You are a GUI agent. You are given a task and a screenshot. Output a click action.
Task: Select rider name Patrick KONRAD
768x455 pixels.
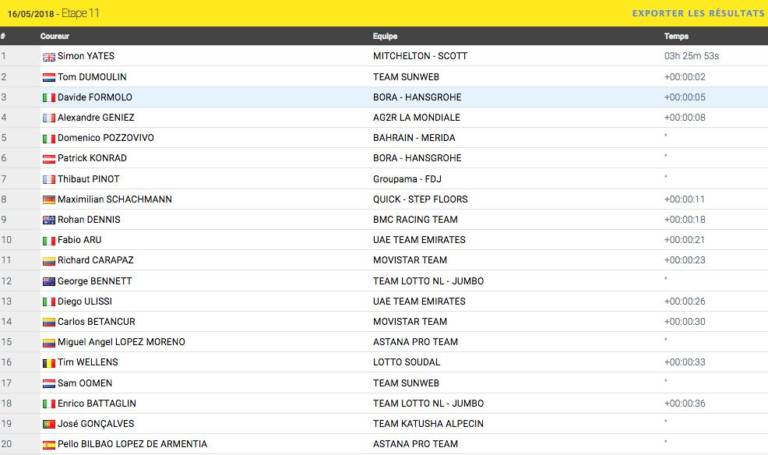(92, 158)
